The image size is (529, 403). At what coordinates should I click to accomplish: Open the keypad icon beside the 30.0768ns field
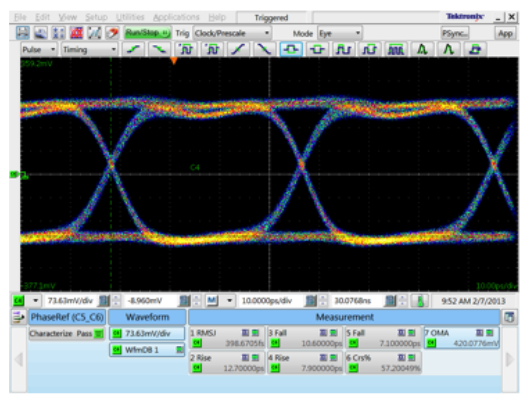(391, 301)
